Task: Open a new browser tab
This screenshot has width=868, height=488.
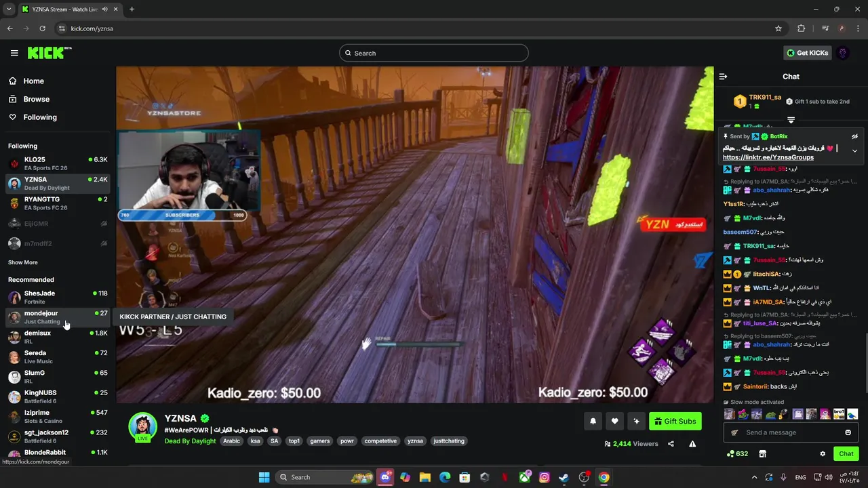Action: [132, 9]
